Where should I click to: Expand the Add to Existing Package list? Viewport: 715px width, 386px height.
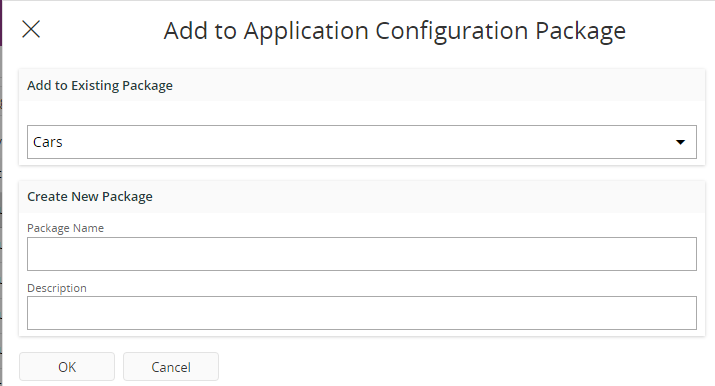[362, 142]
